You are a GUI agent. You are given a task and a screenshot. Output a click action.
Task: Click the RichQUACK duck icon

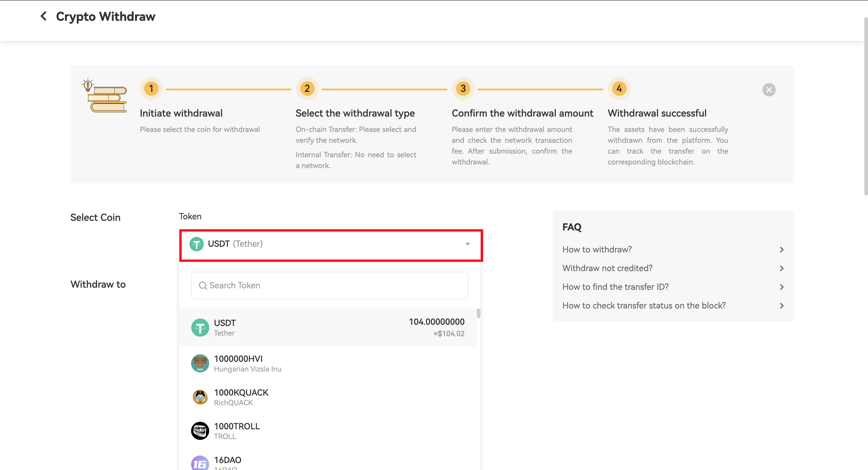tap(200, 397)
